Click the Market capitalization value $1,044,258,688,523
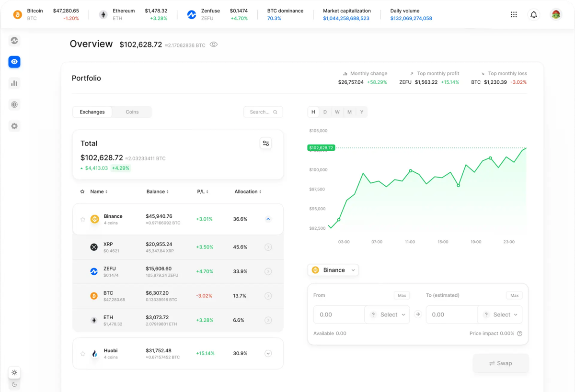Screen dimensions: 575x392 [x=346, y=19]
